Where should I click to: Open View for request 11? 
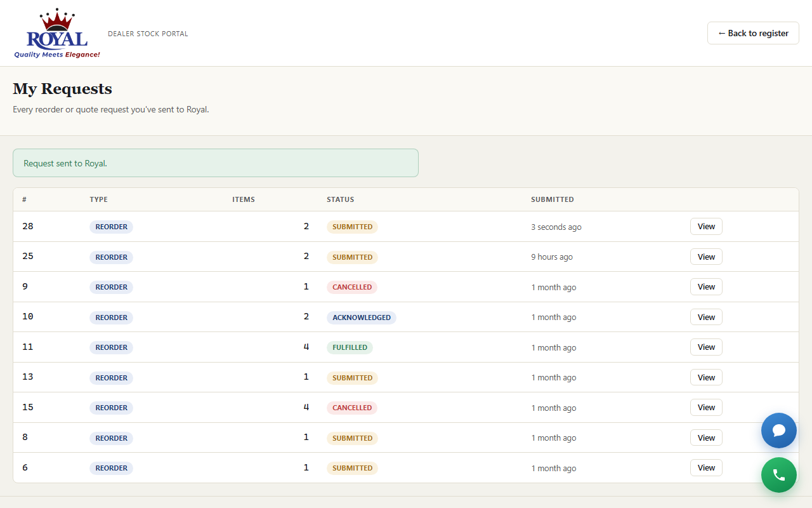click(706, 347)
